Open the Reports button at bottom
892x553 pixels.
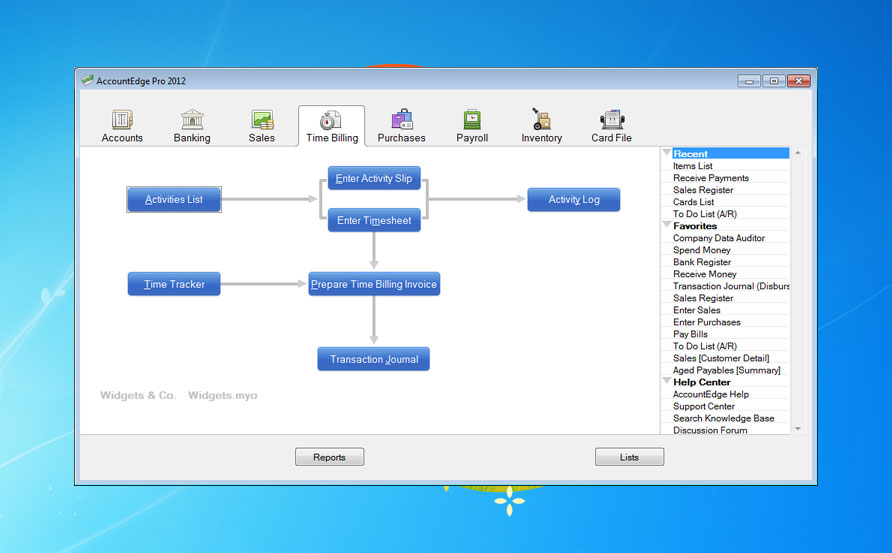point(329,457)
